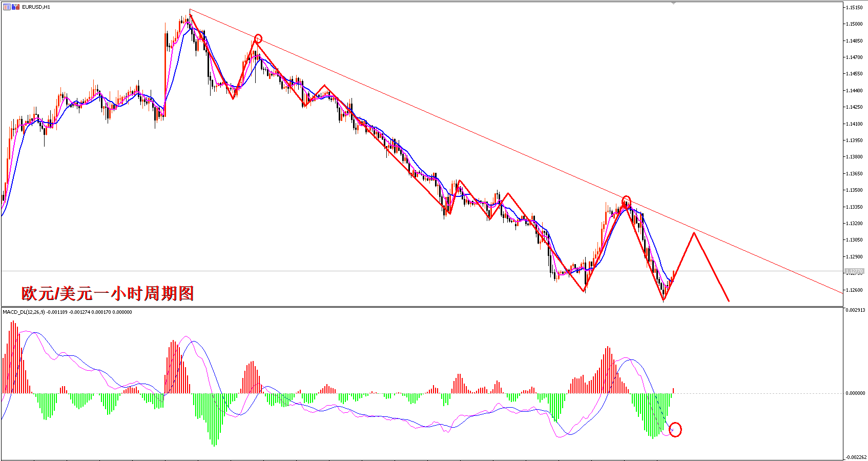Click the 1.14400 price axis label
The width and height of the screenshot is (868, 461).
[854, 91]
